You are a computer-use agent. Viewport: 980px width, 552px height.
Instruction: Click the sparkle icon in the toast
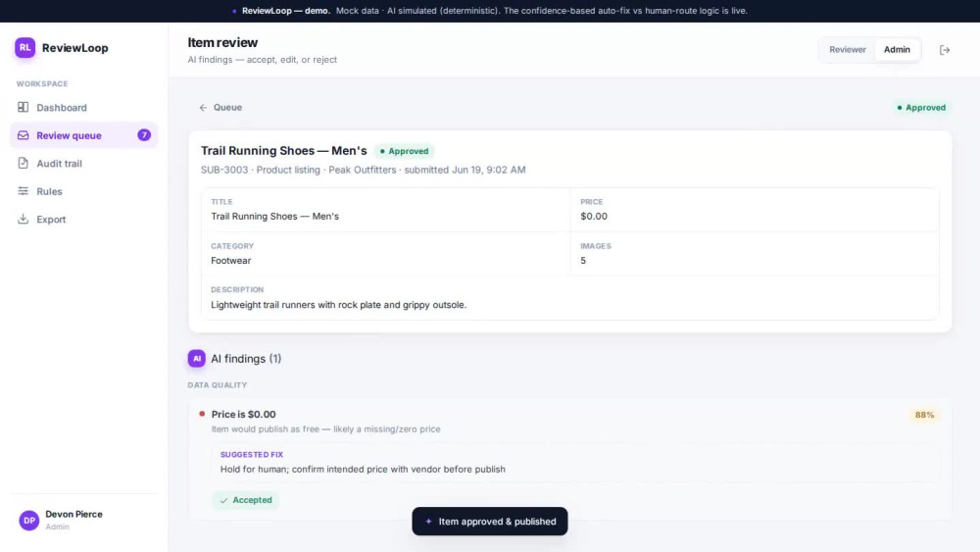(429, 522)
